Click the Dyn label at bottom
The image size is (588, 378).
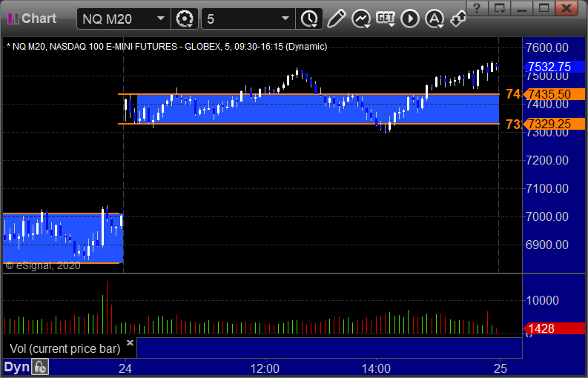(16, 367)
